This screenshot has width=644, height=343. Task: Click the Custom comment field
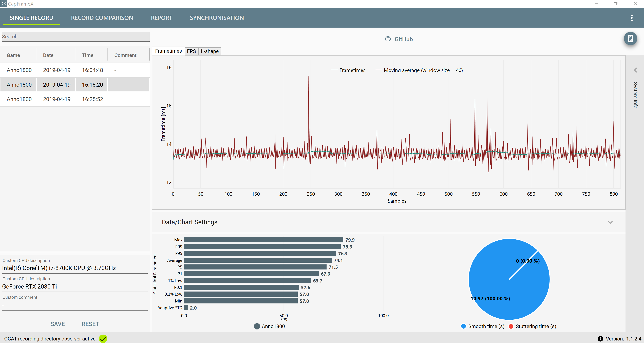[x=75, y=305]
